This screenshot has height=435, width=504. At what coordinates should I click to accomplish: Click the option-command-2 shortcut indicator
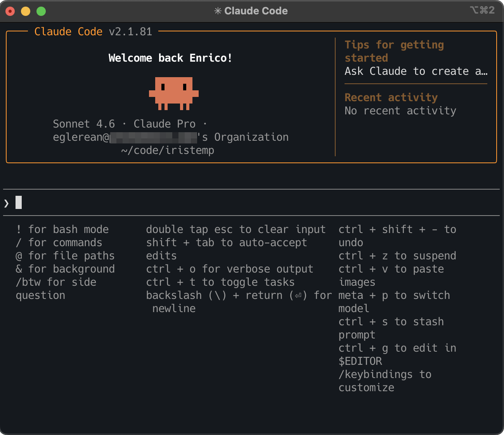click(482, 10)
